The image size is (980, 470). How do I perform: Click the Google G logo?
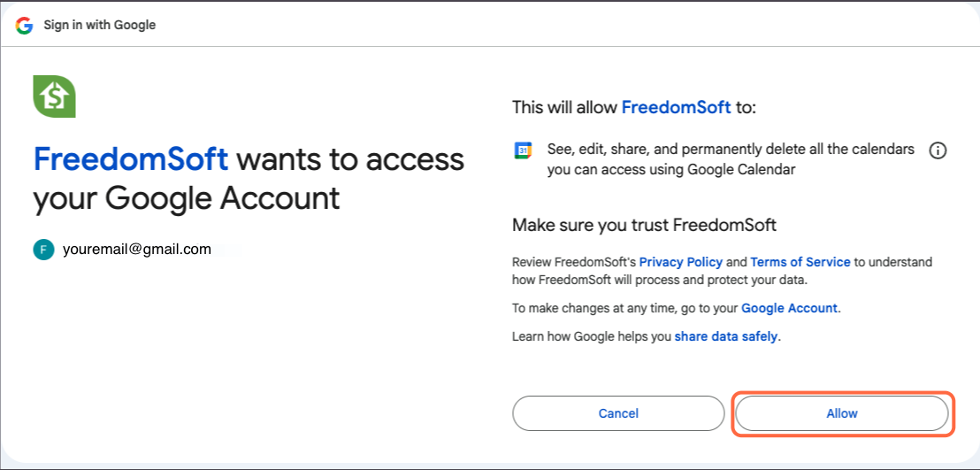25,25
